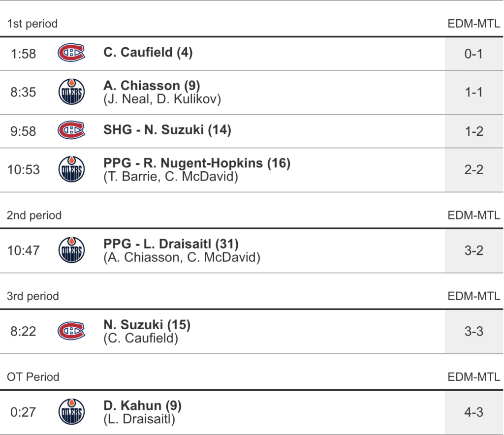Click the 0-1 score cell
The width and height of the screenshot is (504, 435).
coord(473,53)
